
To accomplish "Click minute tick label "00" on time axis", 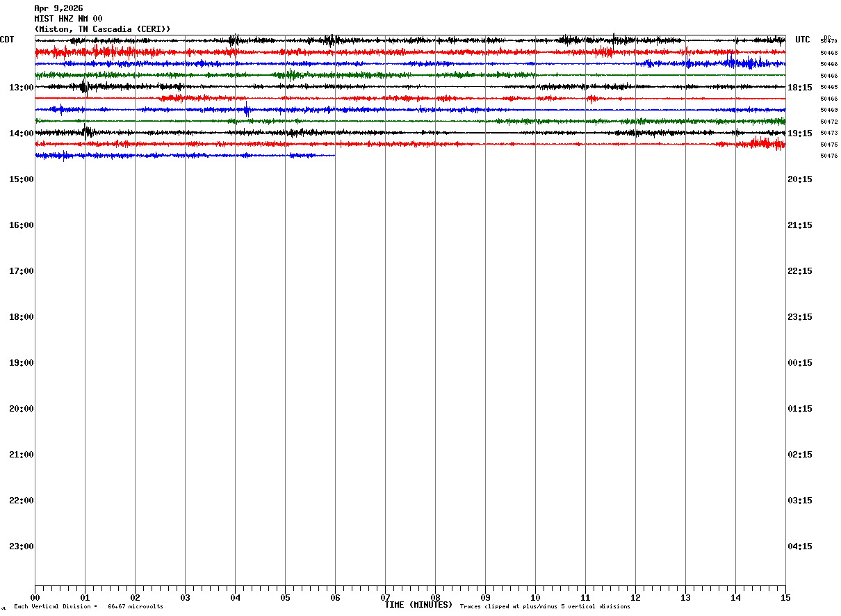I will point(35,598).
